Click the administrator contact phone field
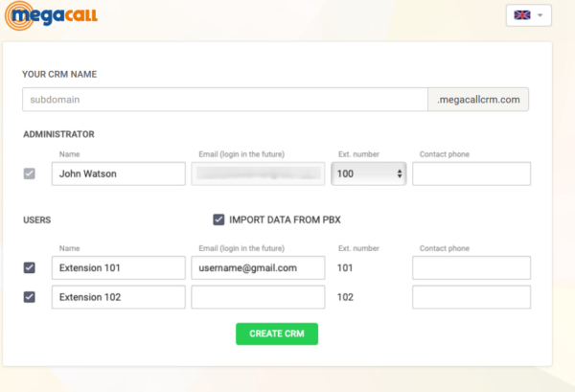Image resolution: width=575 pixels, height=392 pixels. click(471, 173)
